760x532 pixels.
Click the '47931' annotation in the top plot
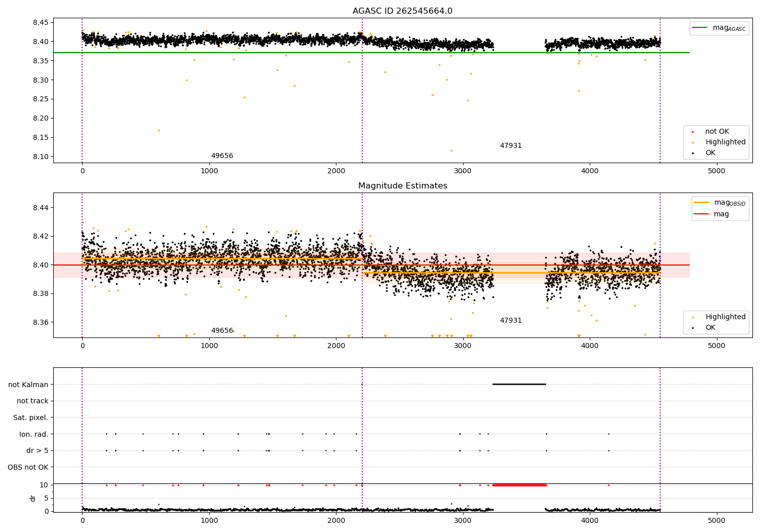coord(511,146)
